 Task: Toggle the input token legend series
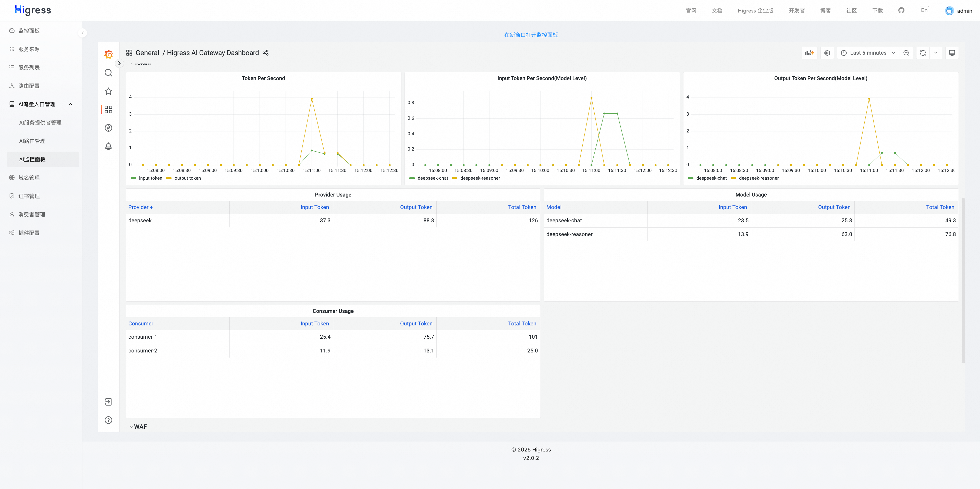tap(150, 178)
